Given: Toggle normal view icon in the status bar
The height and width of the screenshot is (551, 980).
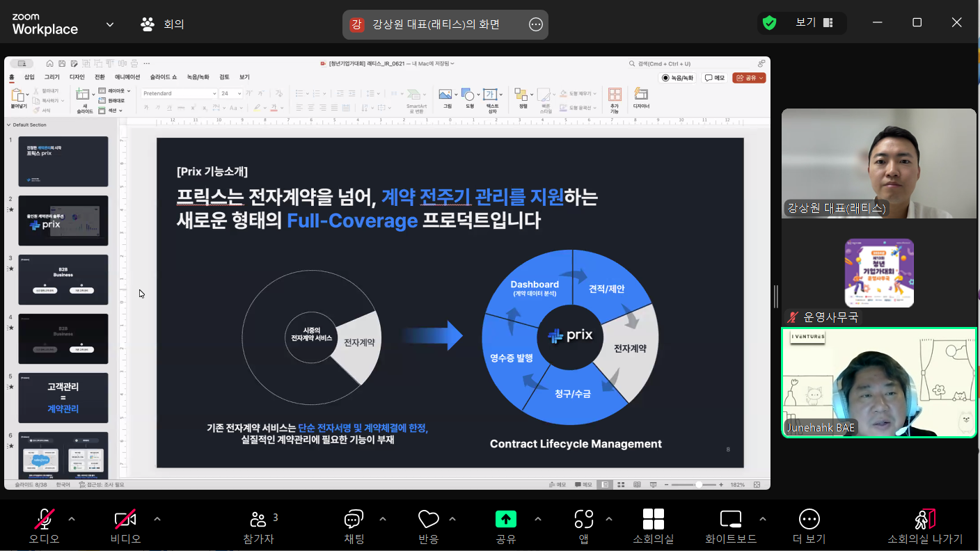Looking at the screenshot, I should [x=605, y=484].
